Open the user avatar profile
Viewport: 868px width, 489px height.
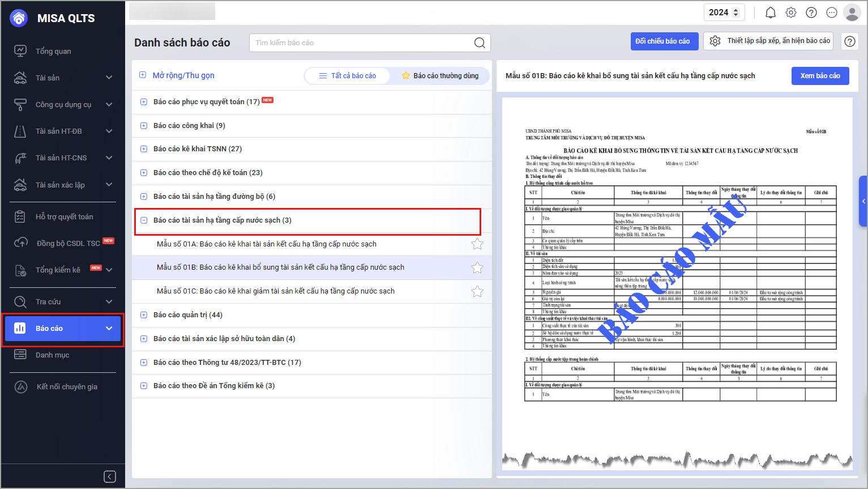[x=852, y=12]
